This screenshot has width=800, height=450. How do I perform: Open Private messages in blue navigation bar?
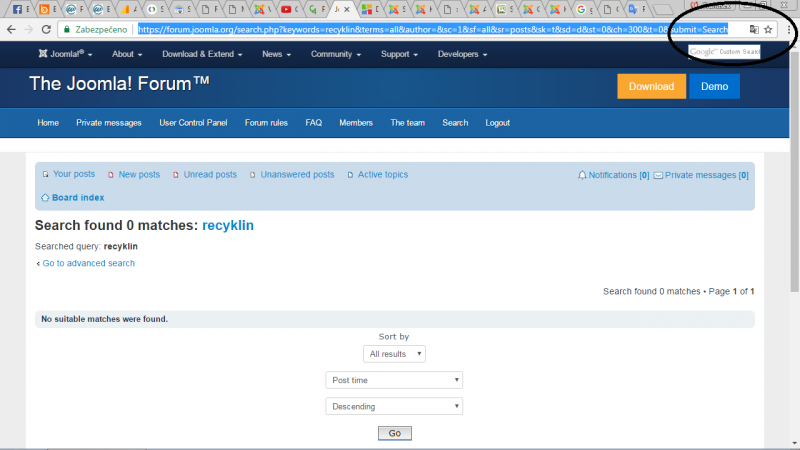[x=109, y=123]
